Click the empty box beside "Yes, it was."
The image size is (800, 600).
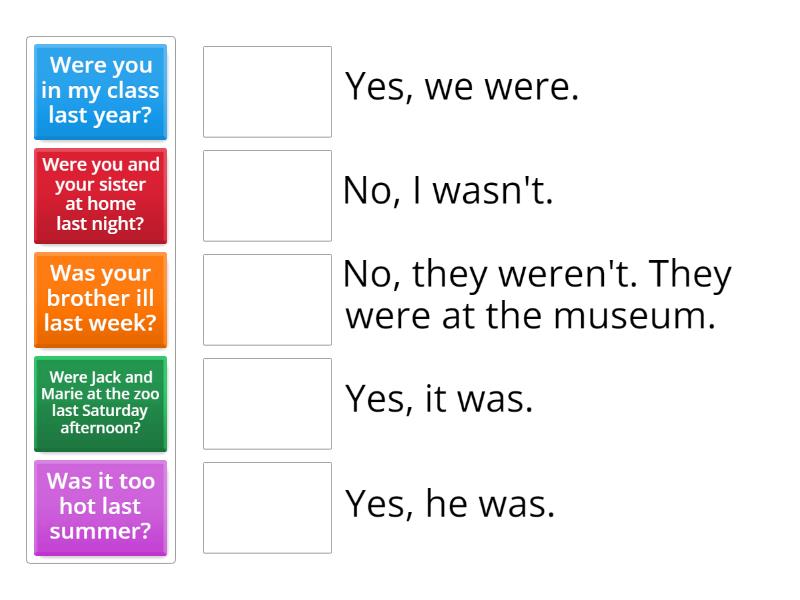click(x=267, y=404)
